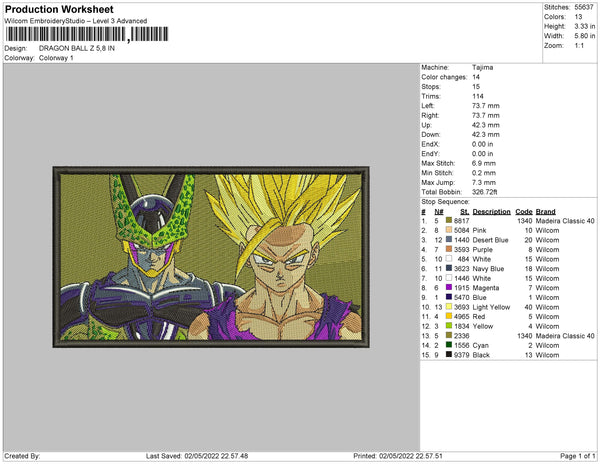This screenshot has height=464, width=600.
Task: Select the white swatch beside 484
Action: click(x=449, y=259)
